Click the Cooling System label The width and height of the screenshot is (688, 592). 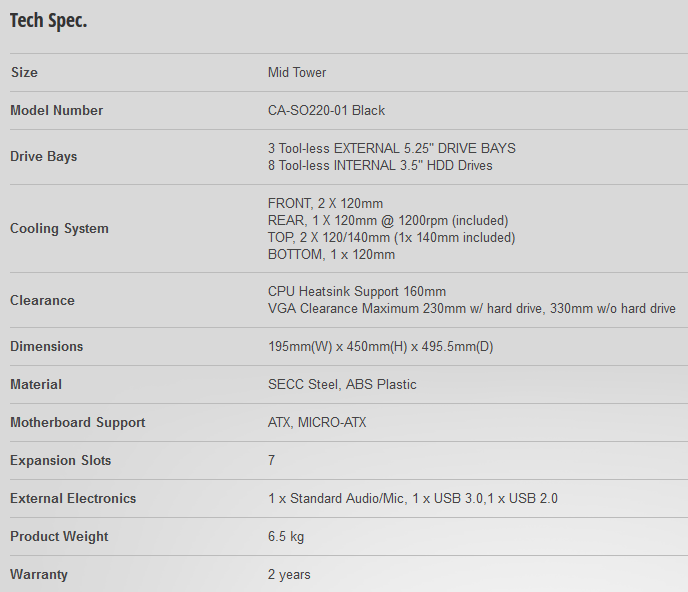(x=59, y=229)
